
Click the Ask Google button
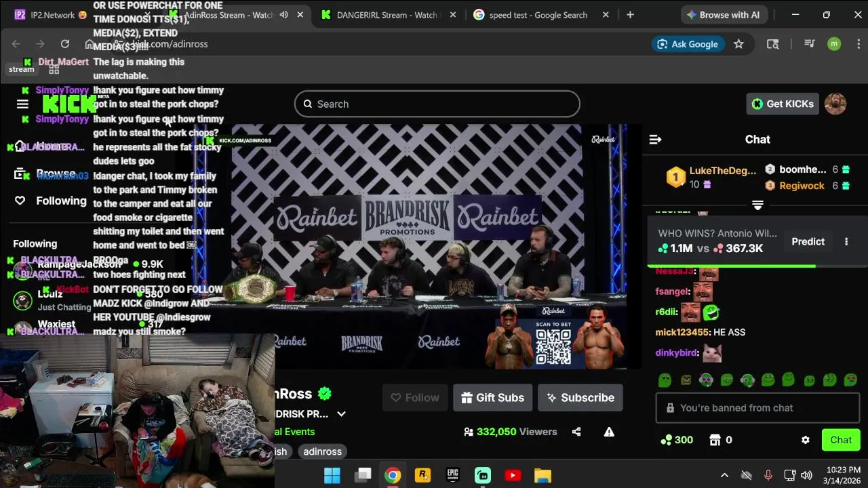click(688, 44)
